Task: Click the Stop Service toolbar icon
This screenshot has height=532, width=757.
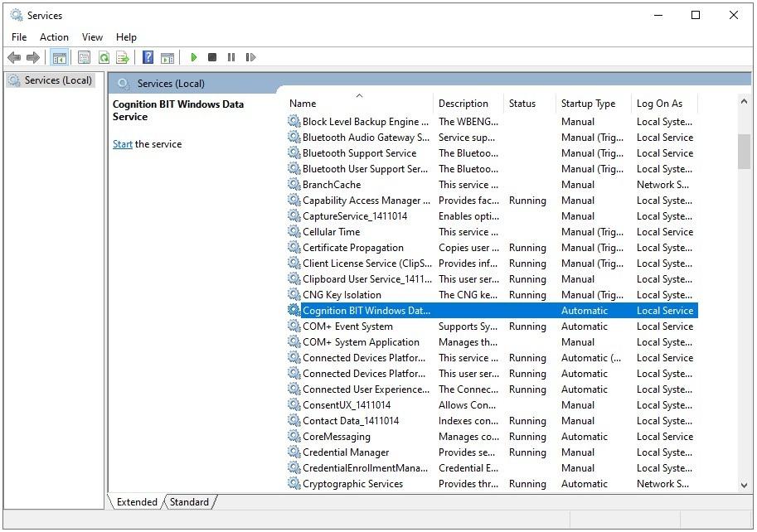Action: coord(212,56)
